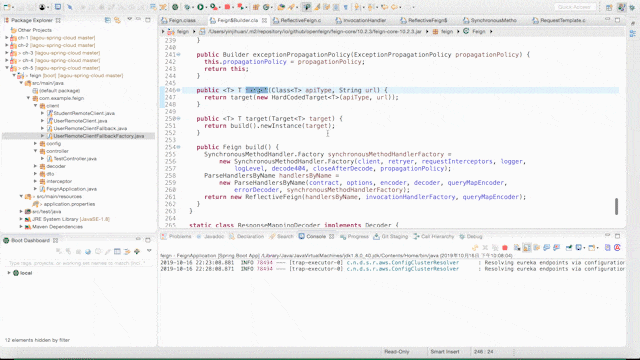Open Package Explorer view menu arrow
Image resolution: width=640 pixels, height=360 pixels.
pyautogui.click(x=129, y=19)
